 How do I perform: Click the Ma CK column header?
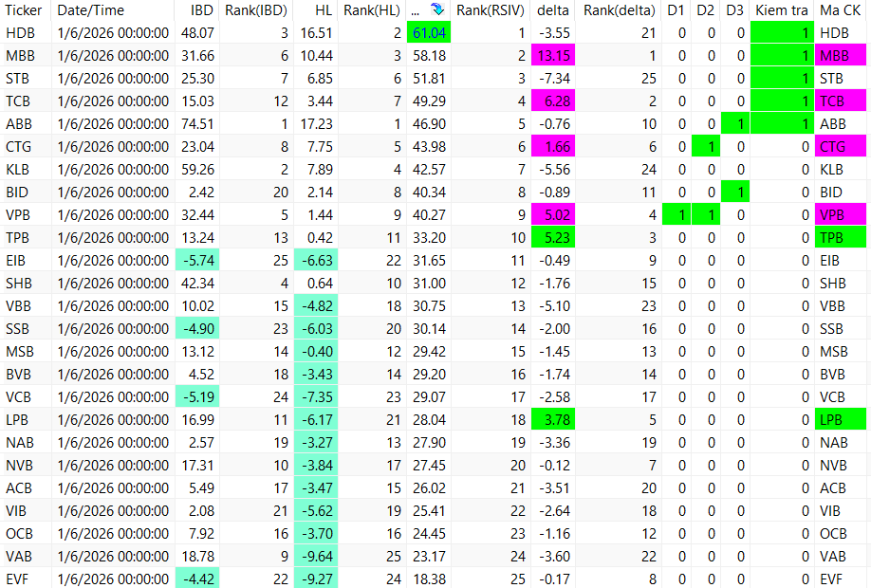point(841,10)
